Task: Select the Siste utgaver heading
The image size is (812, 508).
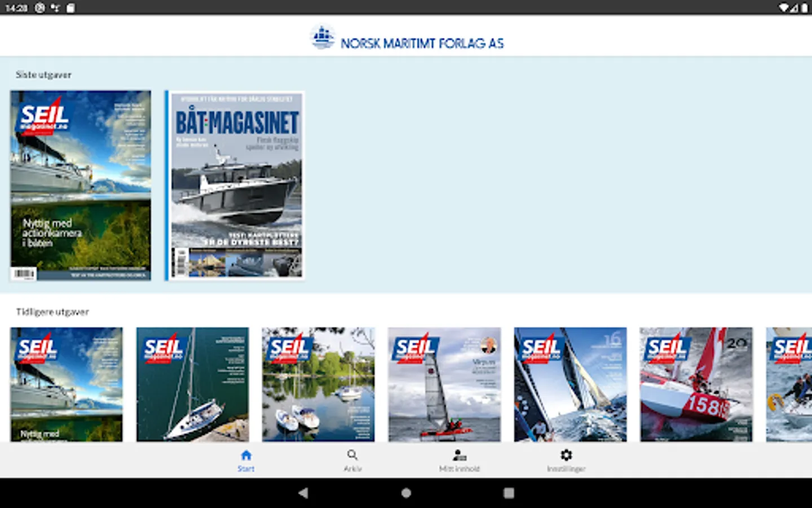Action: pos(43,75)
